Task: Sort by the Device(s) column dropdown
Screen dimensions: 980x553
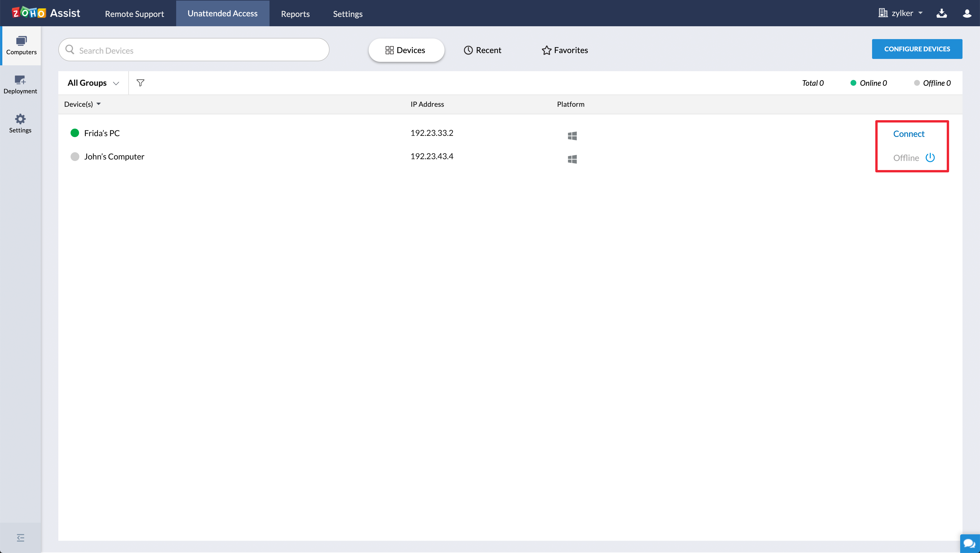Action: tap(82, 104)
